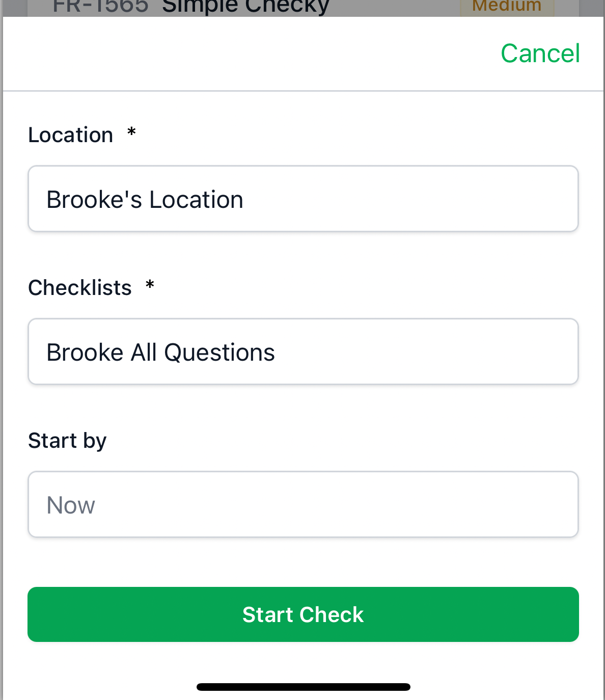Screen dimensions: 605x700
Task: Tap the home indicator bar
Action: tap(303, 687)
